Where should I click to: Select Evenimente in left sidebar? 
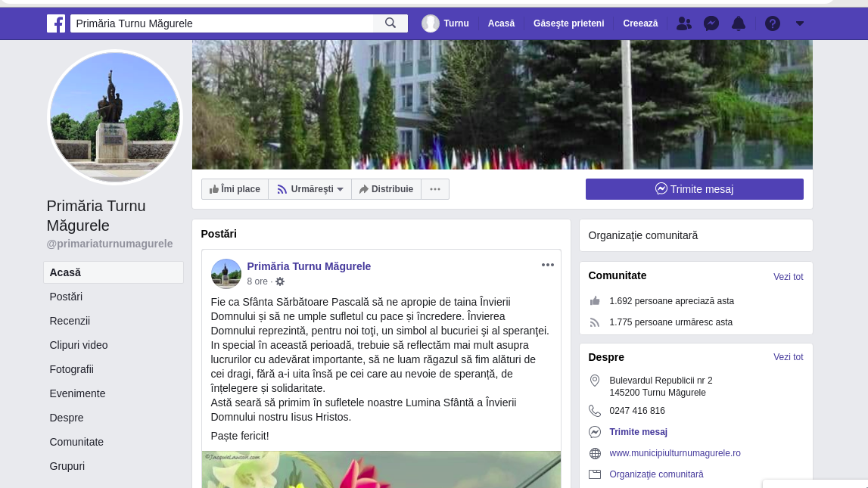coord(77,393)
